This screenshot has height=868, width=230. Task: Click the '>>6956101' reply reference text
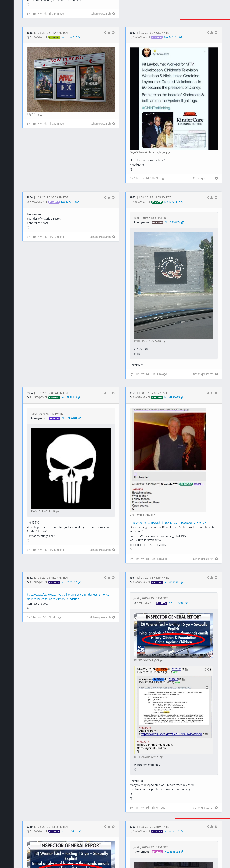coord(34,523)
